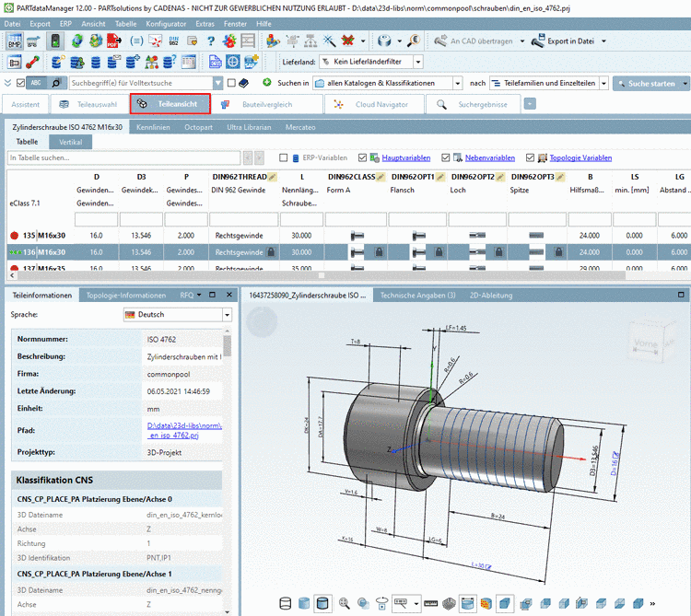Screen dimensions: 691x616
Task: Toggle the Nebenvariablen checkbox
Action: [446, 157]
